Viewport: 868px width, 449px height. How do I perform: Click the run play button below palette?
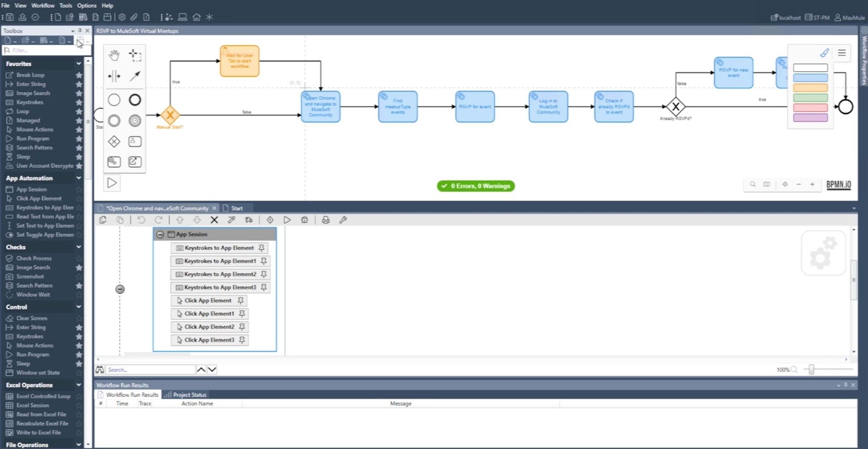[112, 183]
